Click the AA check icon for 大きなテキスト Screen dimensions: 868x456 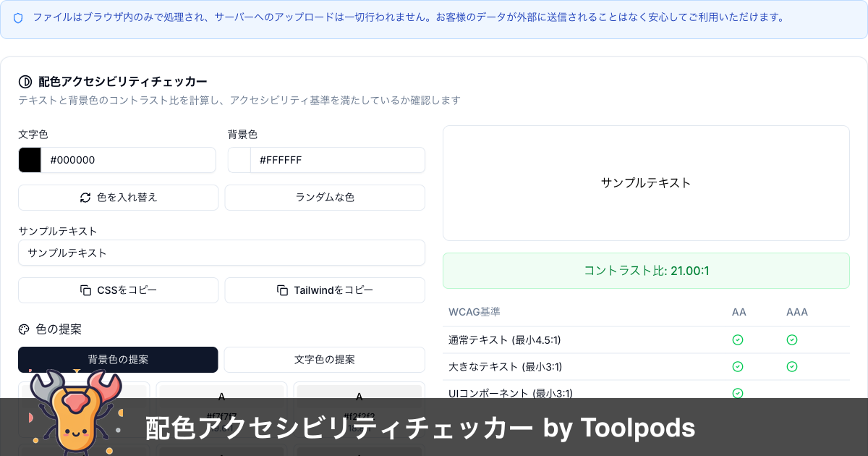click(738, 366)
